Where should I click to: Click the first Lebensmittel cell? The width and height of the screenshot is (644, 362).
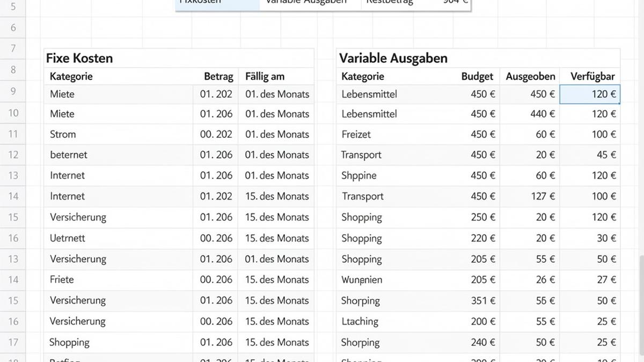369,94
